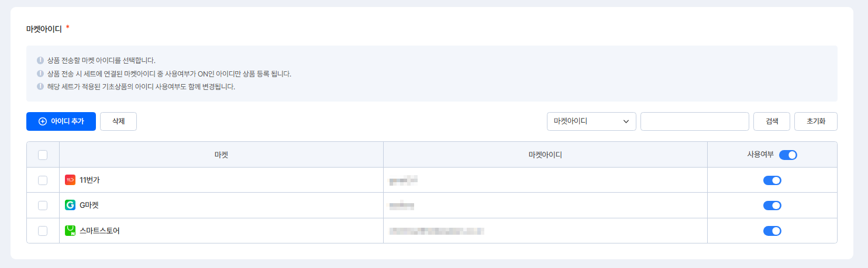Open the 마켓아이디 search filter dropdown
The image size is (868, 268).
pyautogui.click(x=591, y=121)
